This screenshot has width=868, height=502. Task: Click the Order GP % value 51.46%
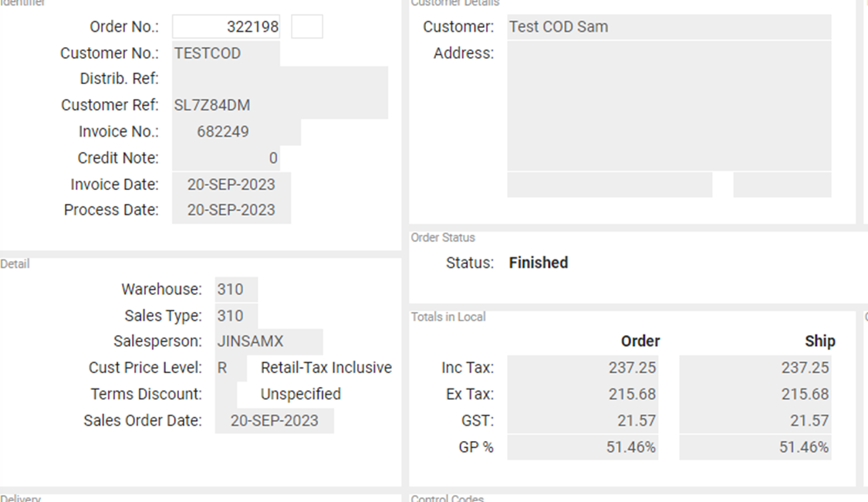pyautogui.click(x=583, y=447)
